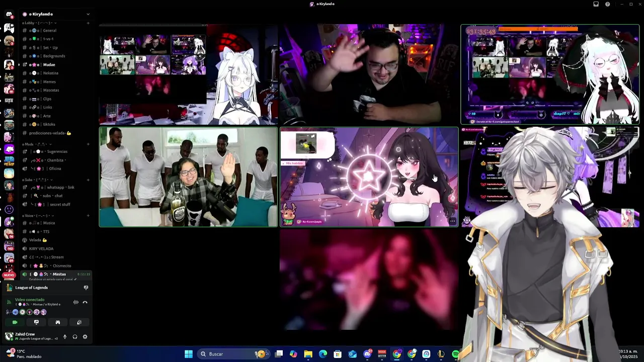Open the 1-vs-1 channel
Image resolution: width=644 pixels, height=362 pixels.
click(56, 39)
